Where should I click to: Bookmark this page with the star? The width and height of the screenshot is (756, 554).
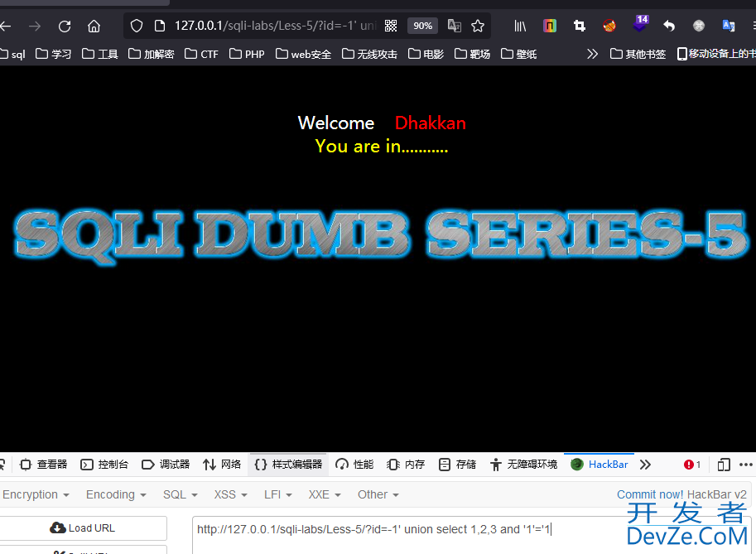point(478,26)
